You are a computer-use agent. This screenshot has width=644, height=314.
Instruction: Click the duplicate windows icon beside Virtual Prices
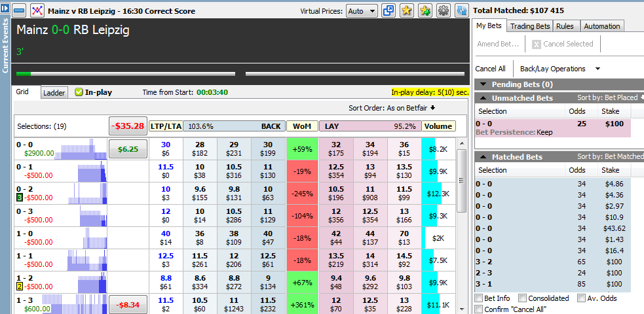click(388, 10)
